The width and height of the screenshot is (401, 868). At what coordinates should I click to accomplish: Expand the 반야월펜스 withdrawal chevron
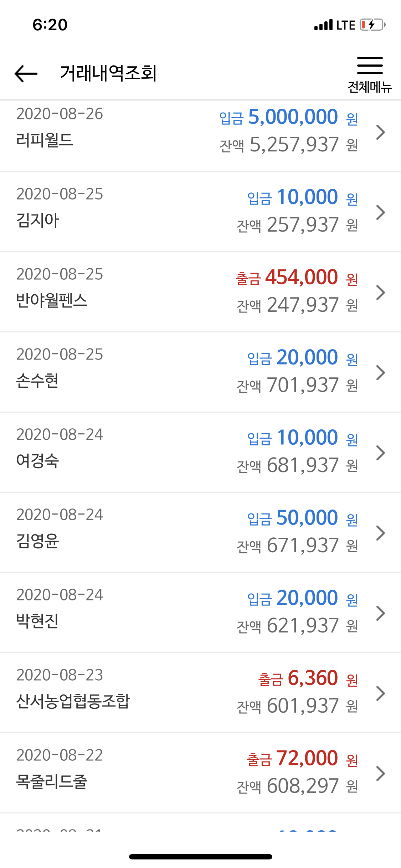pos(381,293)
